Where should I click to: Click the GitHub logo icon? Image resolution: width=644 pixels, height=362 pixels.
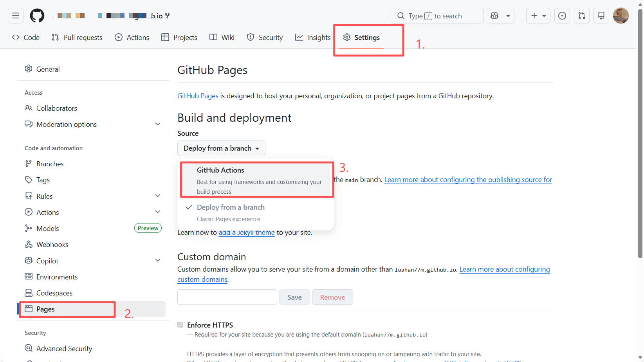click(x=37, y=16)
